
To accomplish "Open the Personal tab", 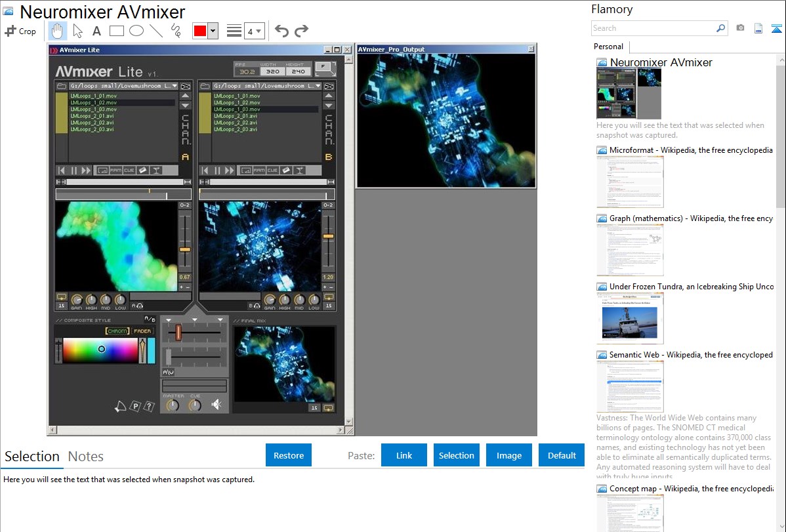I will tap(609, 47).
